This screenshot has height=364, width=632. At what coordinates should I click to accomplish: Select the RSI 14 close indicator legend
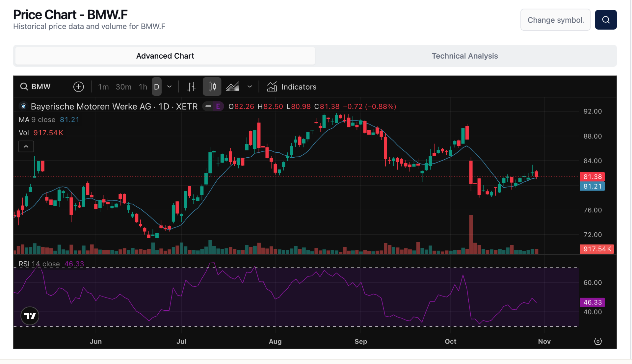coord(51,264)
